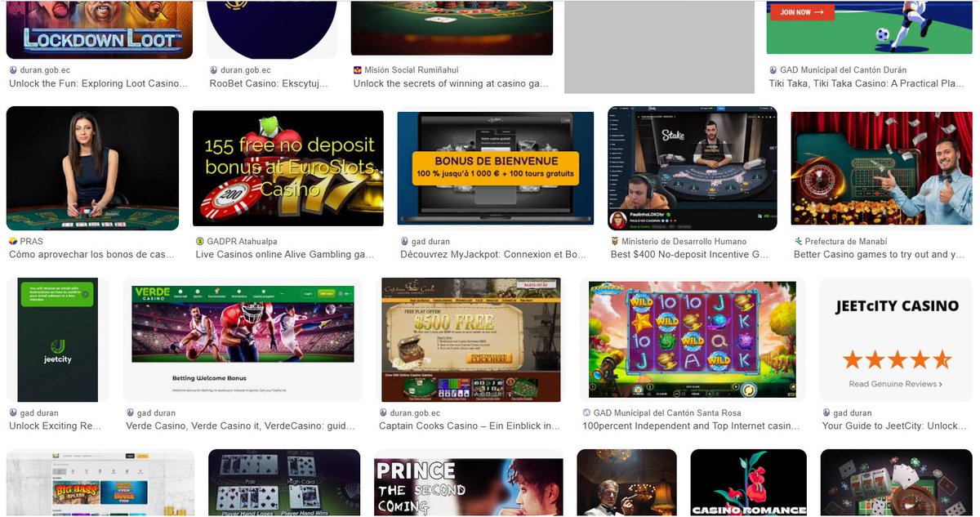
Task: Open the Stake live blackjack stream image
Action: pos(693,168)
